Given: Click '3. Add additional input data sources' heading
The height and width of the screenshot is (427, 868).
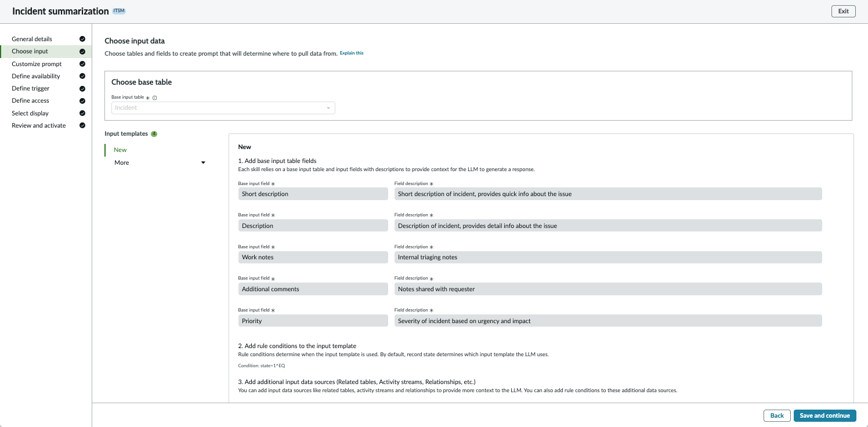Looking at the screenshot, I should pyautogui.click(x=357, y=382).
